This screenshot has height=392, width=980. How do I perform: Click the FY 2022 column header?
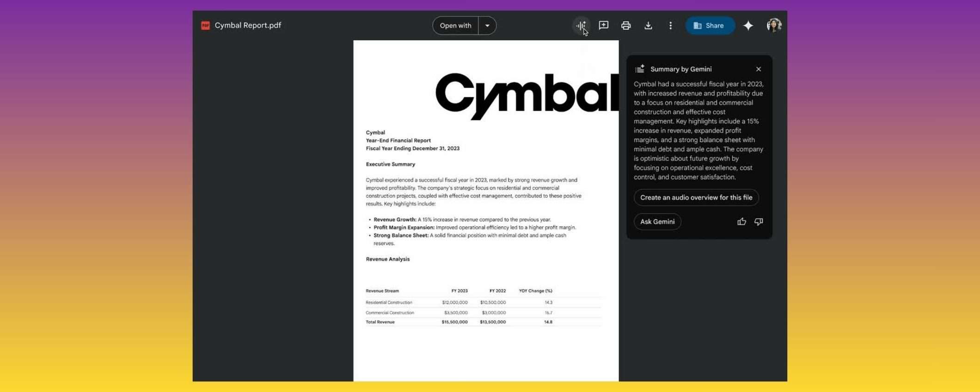tap(497, 291)
